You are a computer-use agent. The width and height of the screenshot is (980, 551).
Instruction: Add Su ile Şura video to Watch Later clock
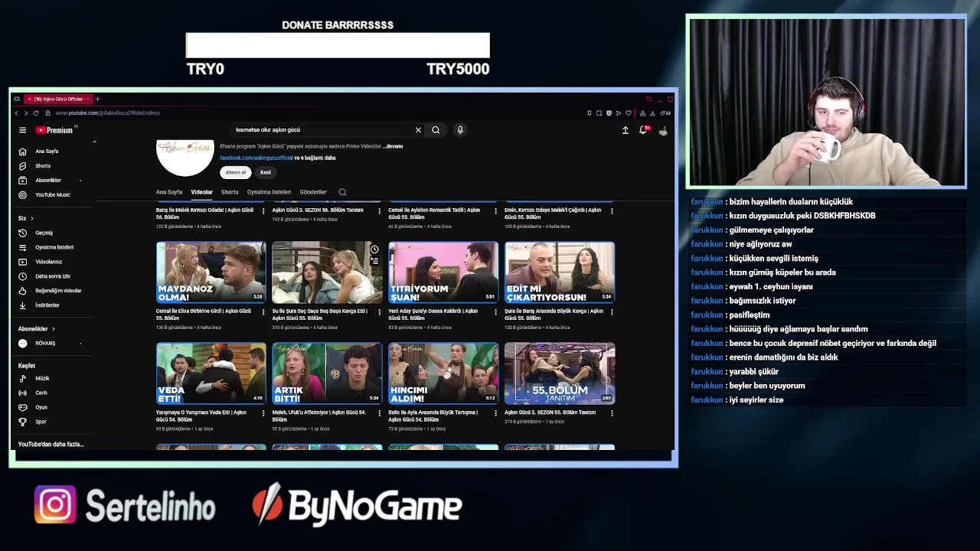(x=374, y=249)
